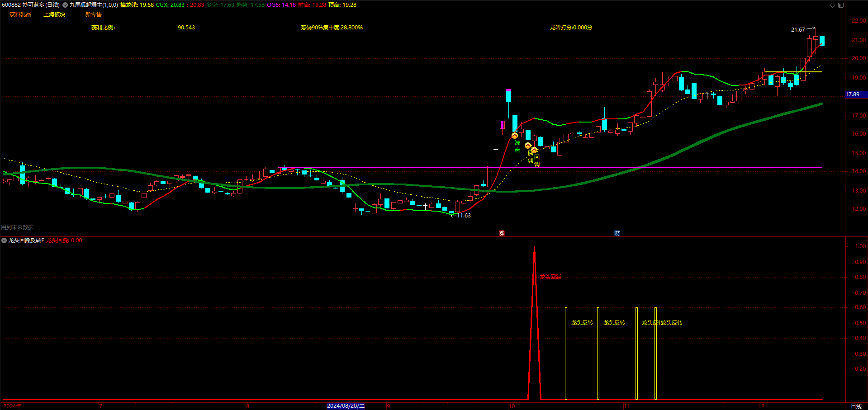The height and width of the screenshot is (410, 868).
Task: Select the stock title 600882 妙可蓝多
Action: click(31, 5)
